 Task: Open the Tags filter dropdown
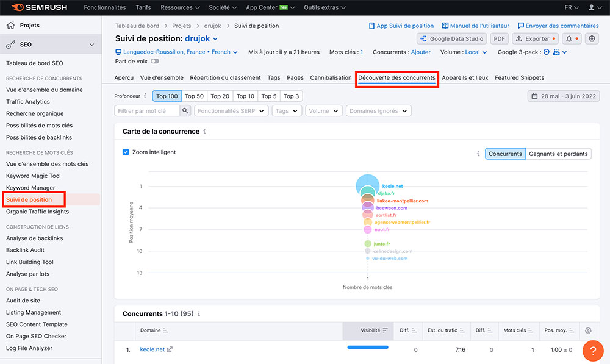coord(287,111)
